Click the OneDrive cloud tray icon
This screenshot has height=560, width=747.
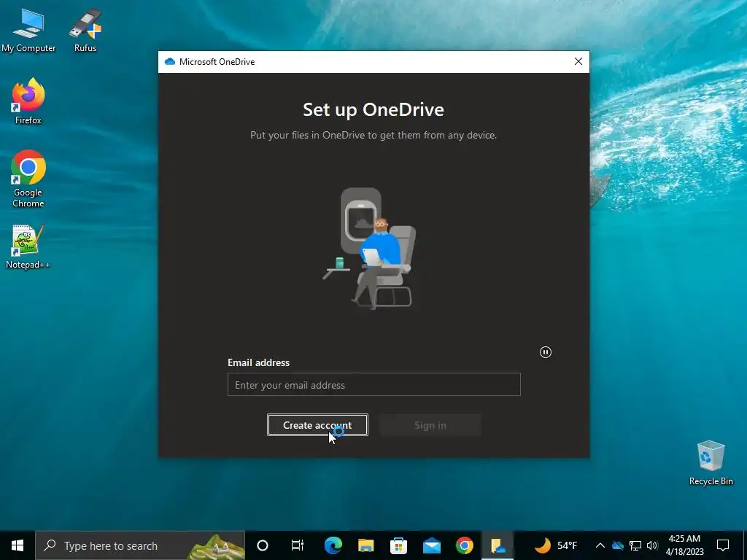[618, 545]
